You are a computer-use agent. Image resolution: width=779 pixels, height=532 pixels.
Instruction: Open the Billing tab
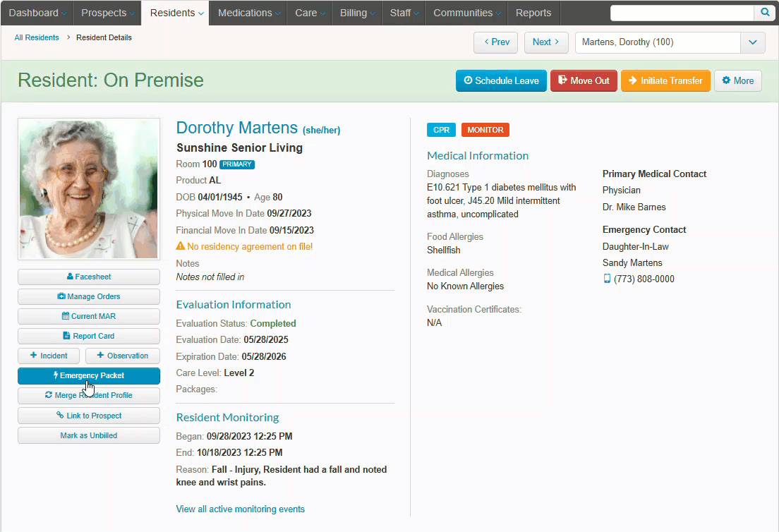[x=357, y=13]
